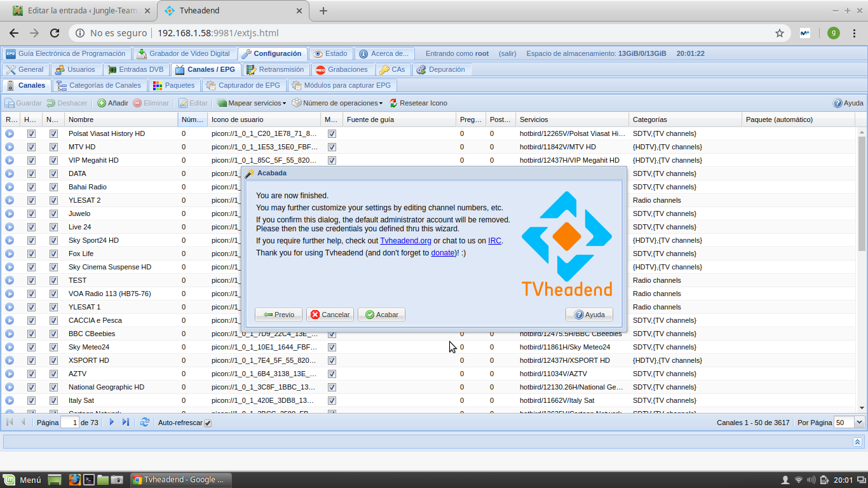Uncheck enabled checkbox for MTV HD row

[x=31, y=147]
